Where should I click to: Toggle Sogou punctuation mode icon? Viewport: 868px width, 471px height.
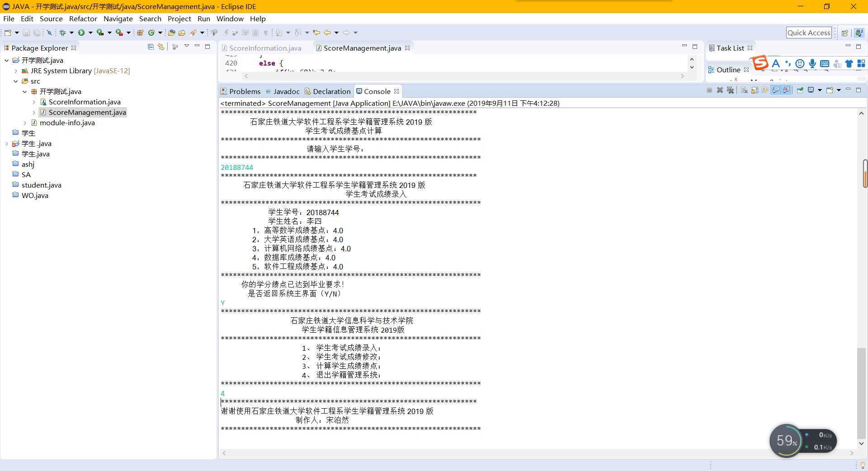coord(788,63)
